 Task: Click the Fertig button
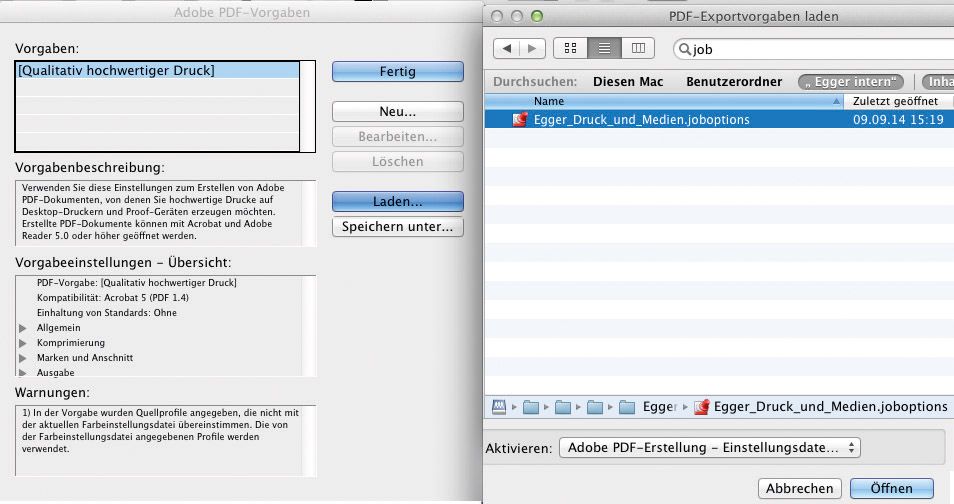pyautogui.click(x=397, y=71)
